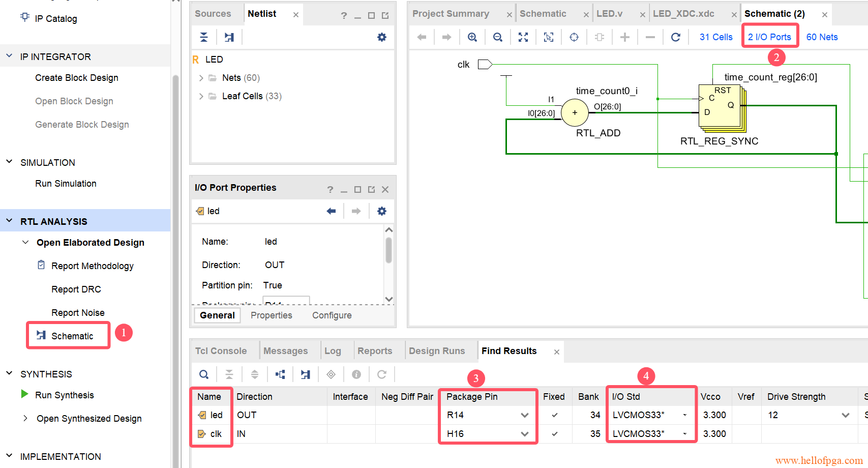Click the search icon in Find Results
Image resolution: width=868 pixels, height=468 pixels.
click(204, 374)
